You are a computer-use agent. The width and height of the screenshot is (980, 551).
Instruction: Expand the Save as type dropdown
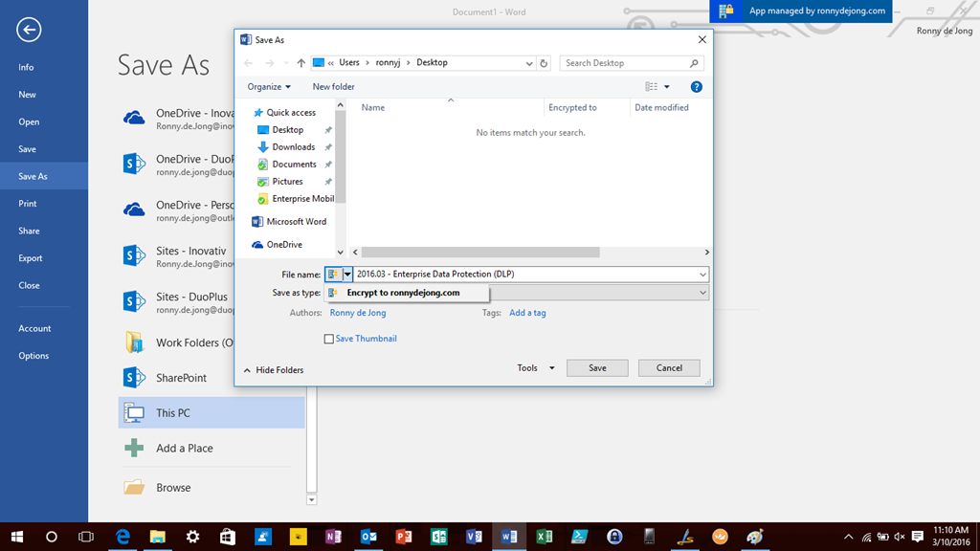click(703, 293)
